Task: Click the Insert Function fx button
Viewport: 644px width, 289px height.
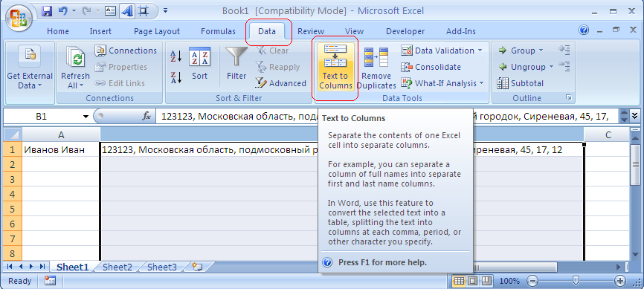Action: pyautogui.click(x=146, y=117)
